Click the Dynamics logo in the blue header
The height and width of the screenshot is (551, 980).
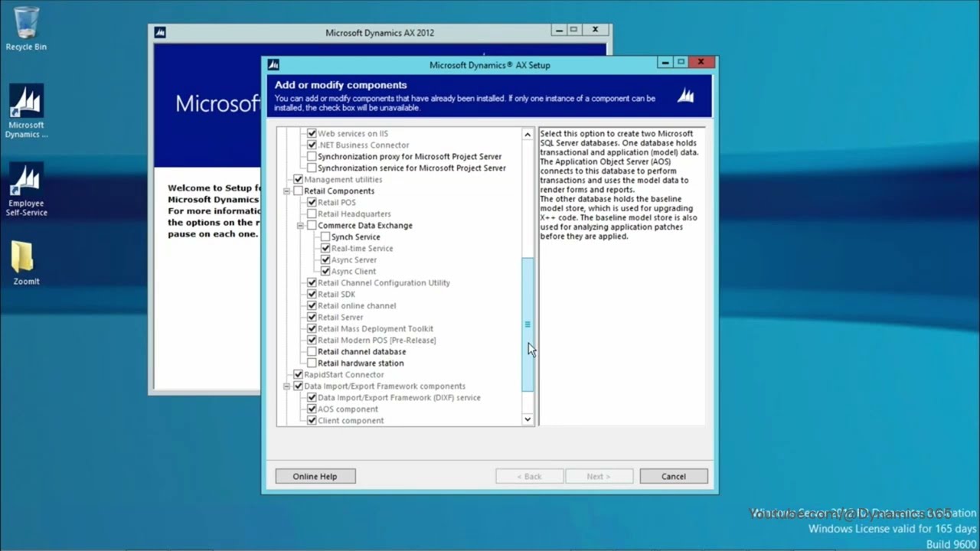tap(686, 96)
